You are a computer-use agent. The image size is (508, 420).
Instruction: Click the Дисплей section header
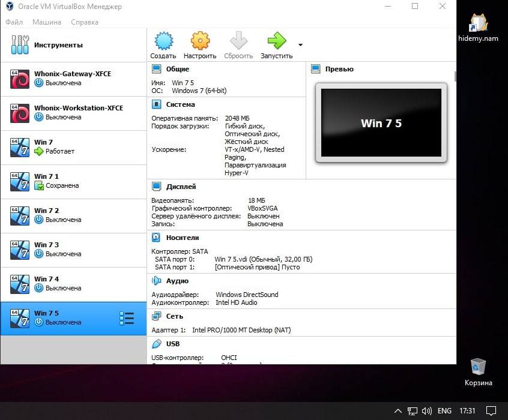click(x=181, y=187)
